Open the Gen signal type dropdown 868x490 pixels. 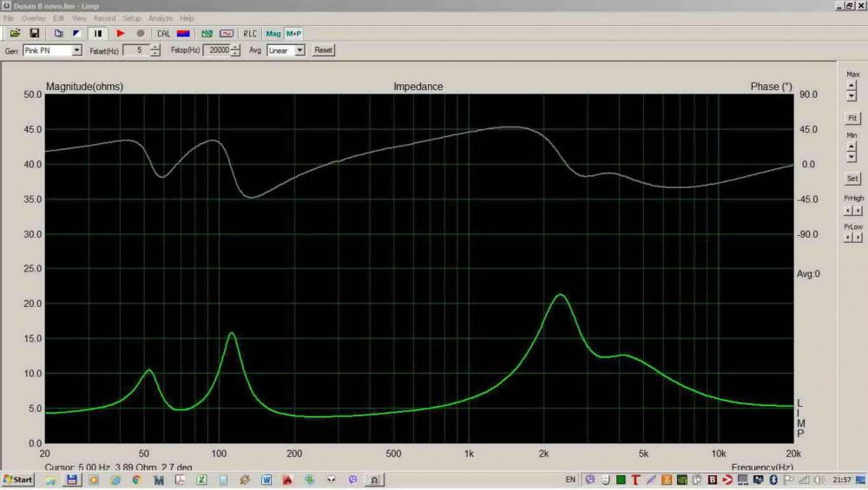pos(53,50)
